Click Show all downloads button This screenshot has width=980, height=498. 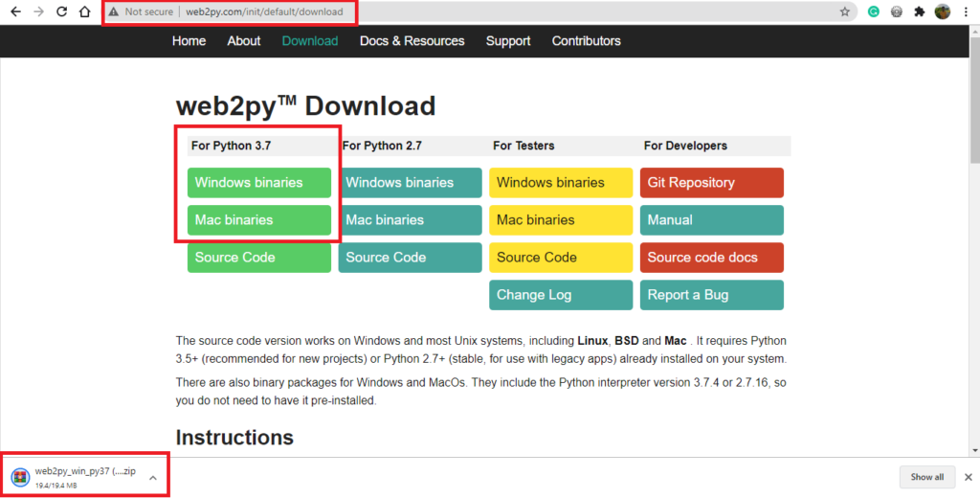click(926, 477)
